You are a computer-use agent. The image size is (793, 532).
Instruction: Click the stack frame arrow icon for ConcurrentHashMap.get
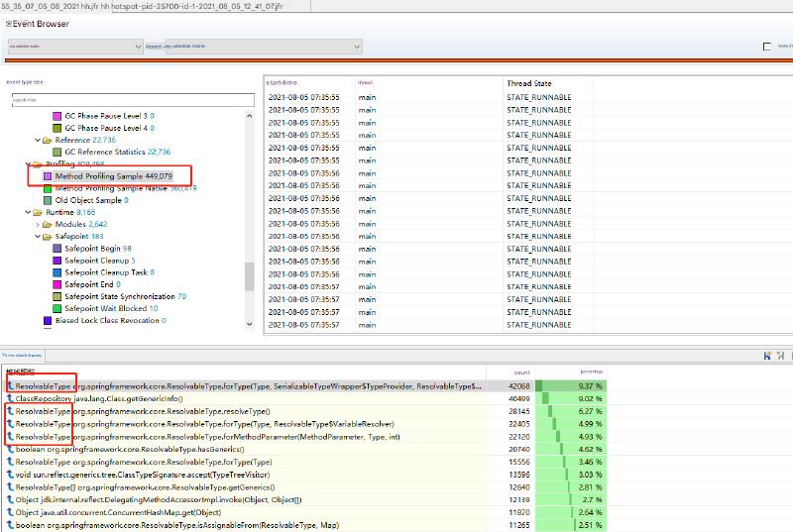(x=10, y=513)
